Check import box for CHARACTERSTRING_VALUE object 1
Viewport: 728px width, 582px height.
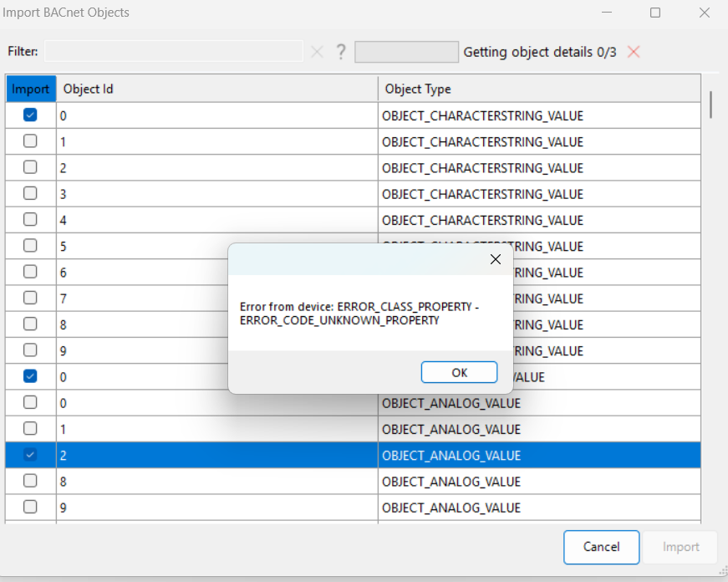30,141
